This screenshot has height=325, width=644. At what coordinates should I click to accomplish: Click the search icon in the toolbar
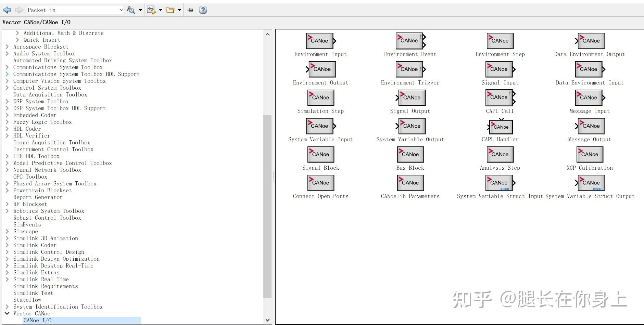[130, 10]
